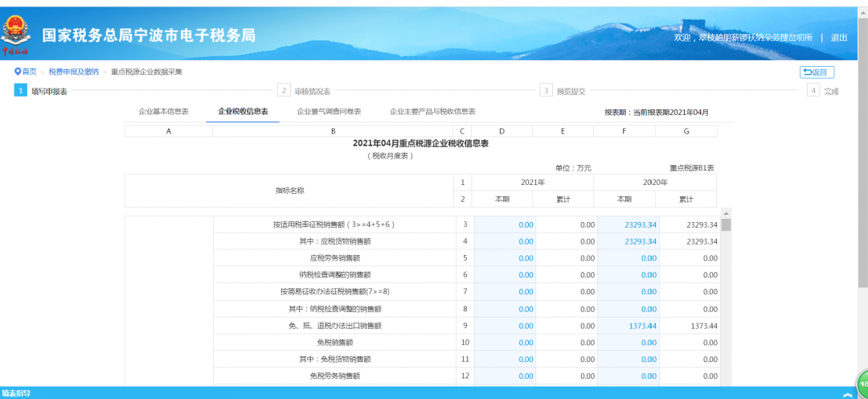Edit row 5 2021年 本期 cell

tap(505, 258)
